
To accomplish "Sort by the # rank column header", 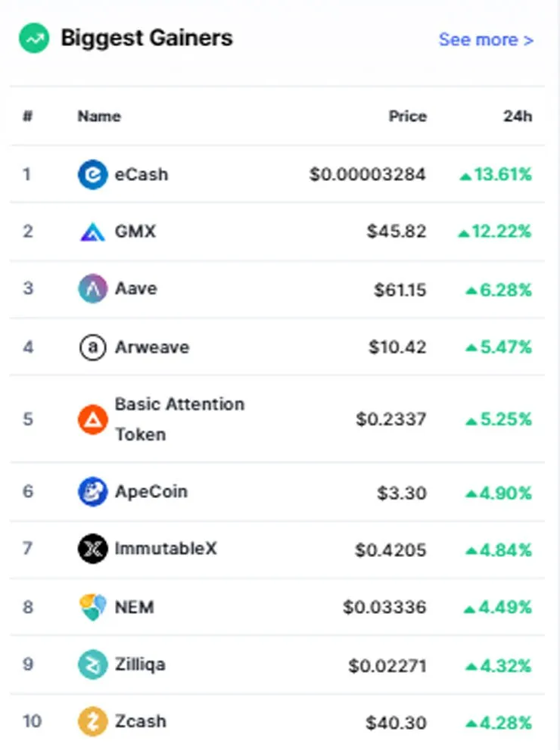I will click(x=28, y=117).
